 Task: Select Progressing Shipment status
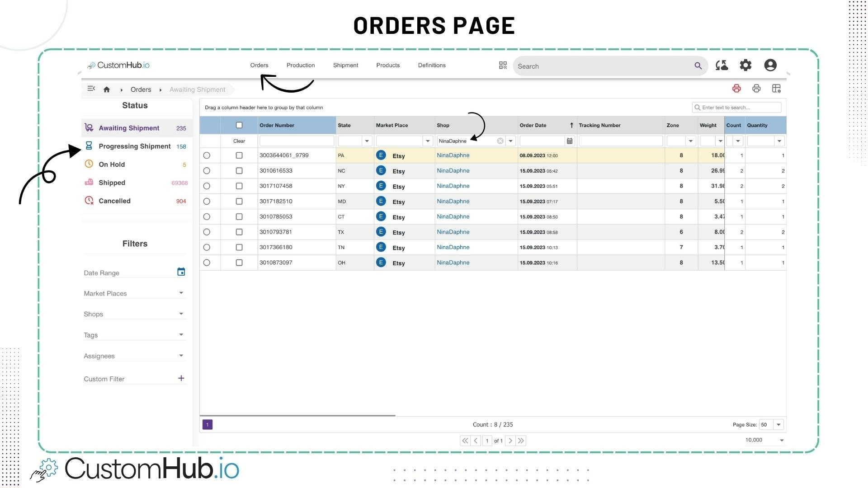(x=137, y=146)
